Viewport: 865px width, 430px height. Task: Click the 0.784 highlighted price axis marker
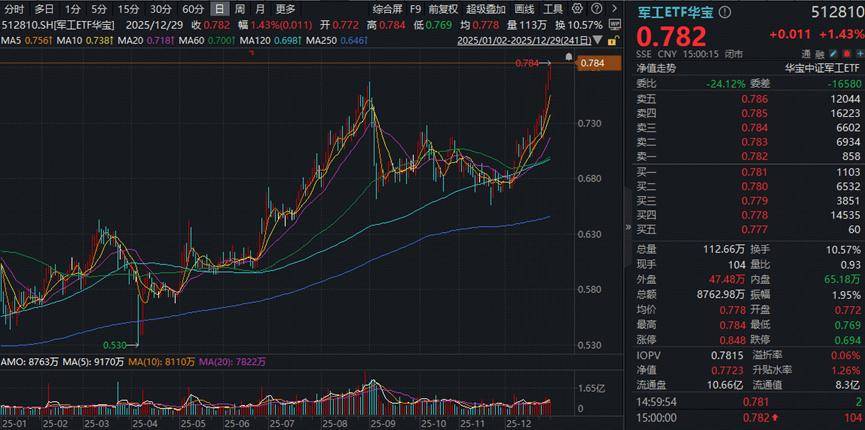594,64
